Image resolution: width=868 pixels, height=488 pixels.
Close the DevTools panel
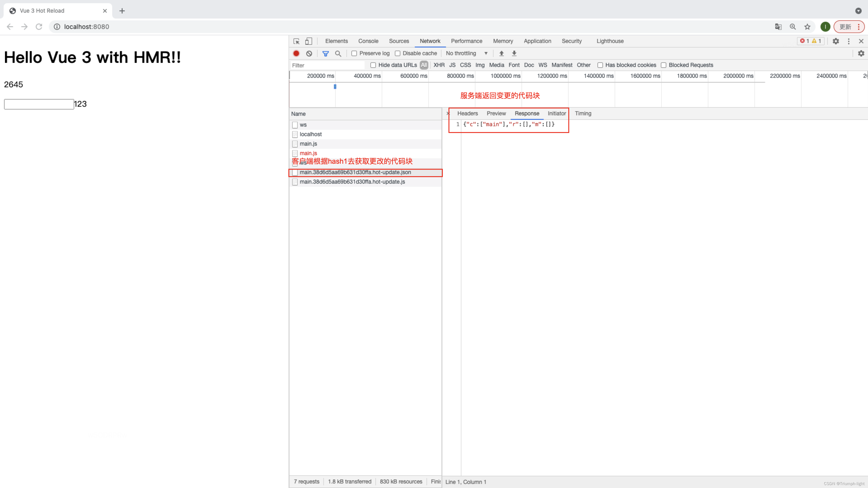(861, 41)
